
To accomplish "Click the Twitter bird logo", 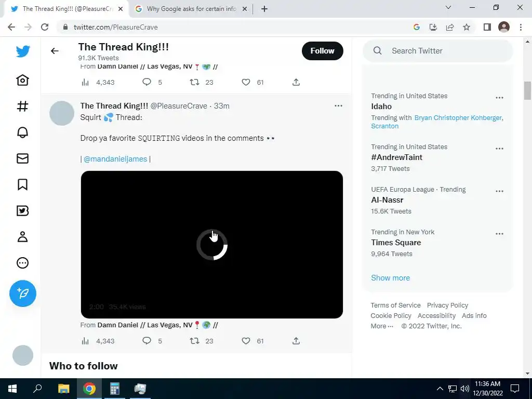I will click(x=23, y=51).
